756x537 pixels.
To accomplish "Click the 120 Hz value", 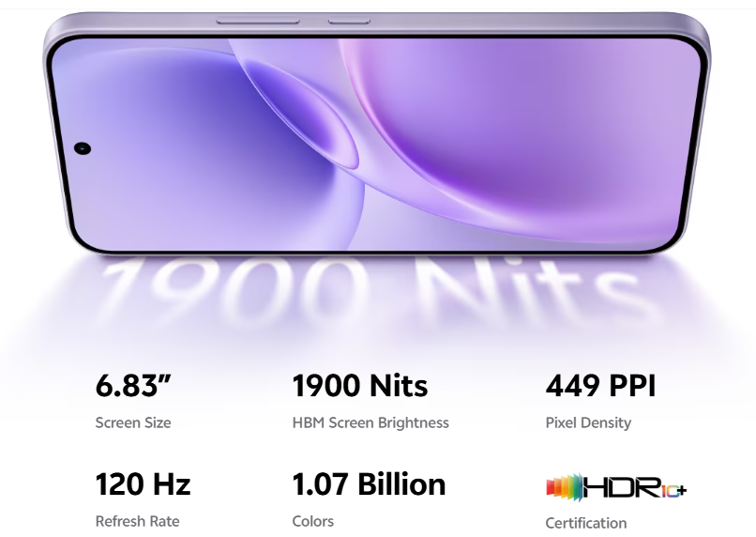I will click(x=143, y=484).
